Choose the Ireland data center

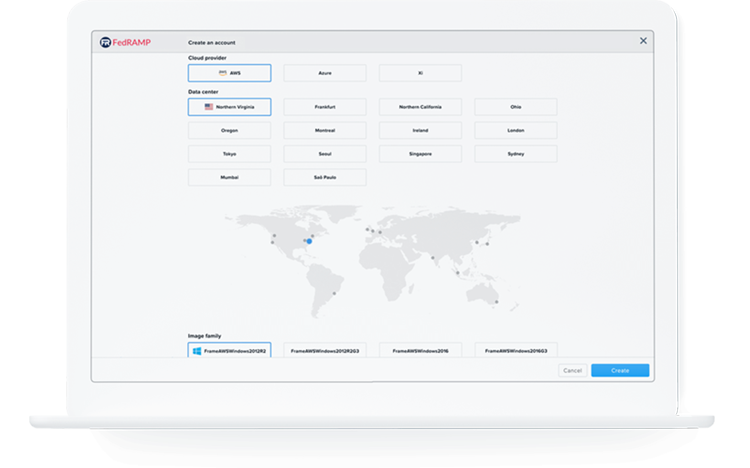[420, 130]
